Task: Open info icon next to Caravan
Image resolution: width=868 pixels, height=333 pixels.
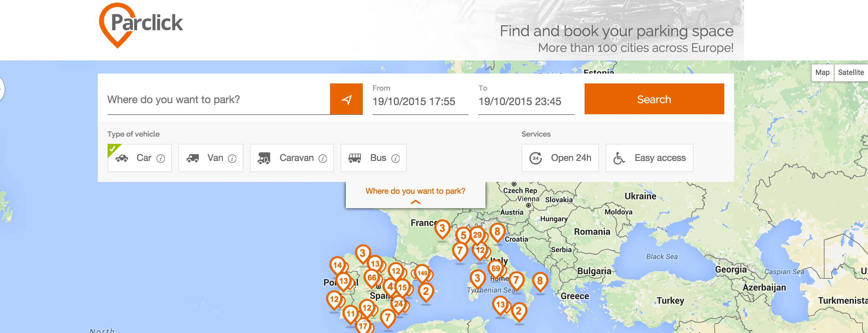Action: click(x=323, y=158)
